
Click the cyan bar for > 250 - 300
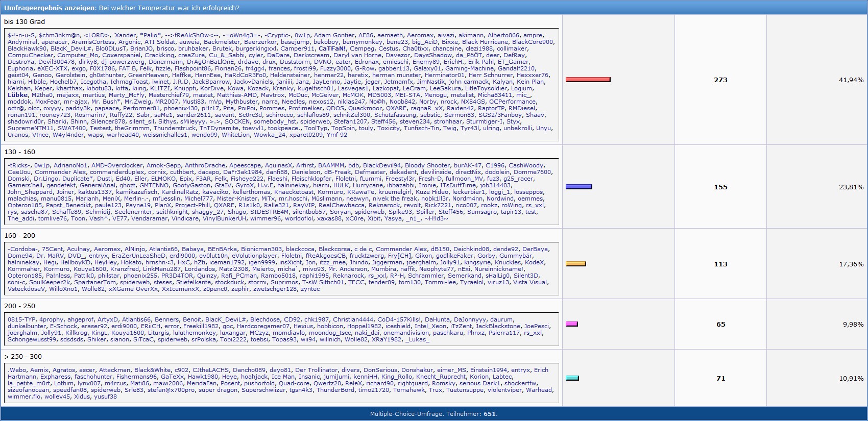pyautogui.click(x=572, y=378)
